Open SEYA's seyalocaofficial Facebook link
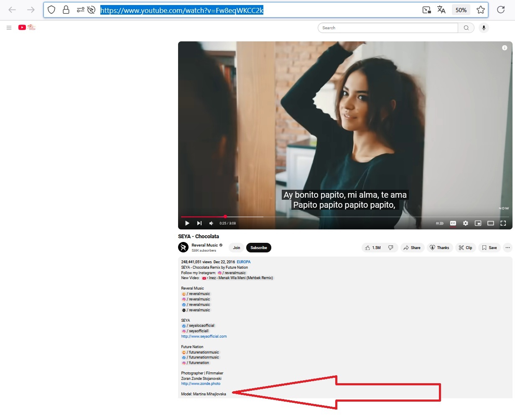The image size is (515, 420). (x=198, y=326)
